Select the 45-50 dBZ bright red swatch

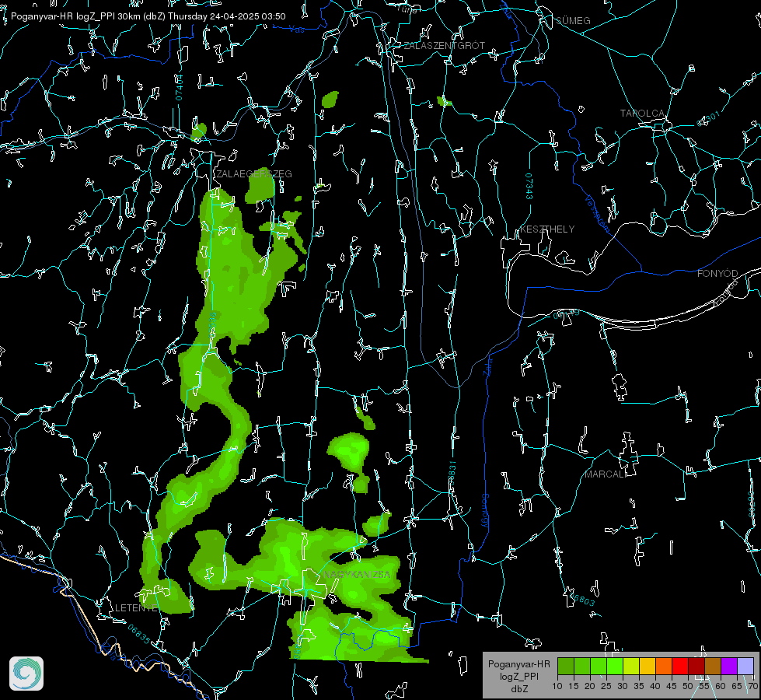coord(680,666)
